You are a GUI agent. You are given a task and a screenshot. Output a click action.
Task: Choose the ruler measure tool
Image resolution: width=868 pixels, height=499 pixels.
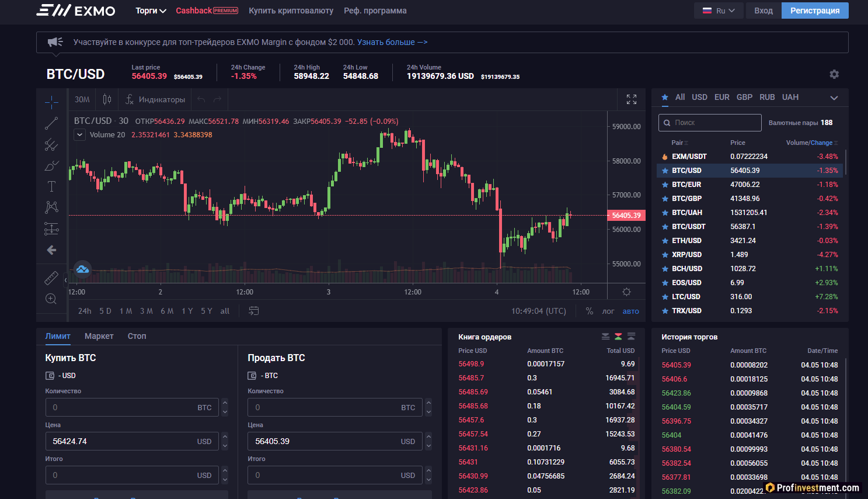pyautogui.click(x=51, y=278)
